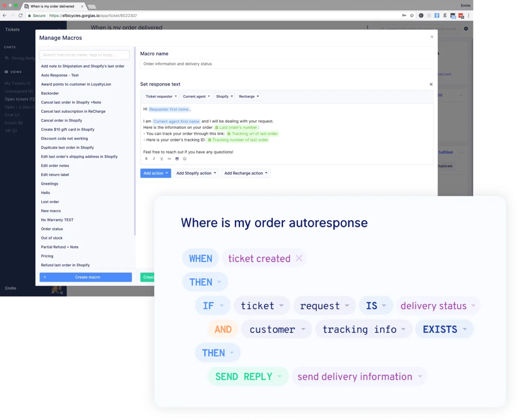The image size is (519, 420).
Task: Open the Current agent variable dropdown
Action: [x=196, y=96]
